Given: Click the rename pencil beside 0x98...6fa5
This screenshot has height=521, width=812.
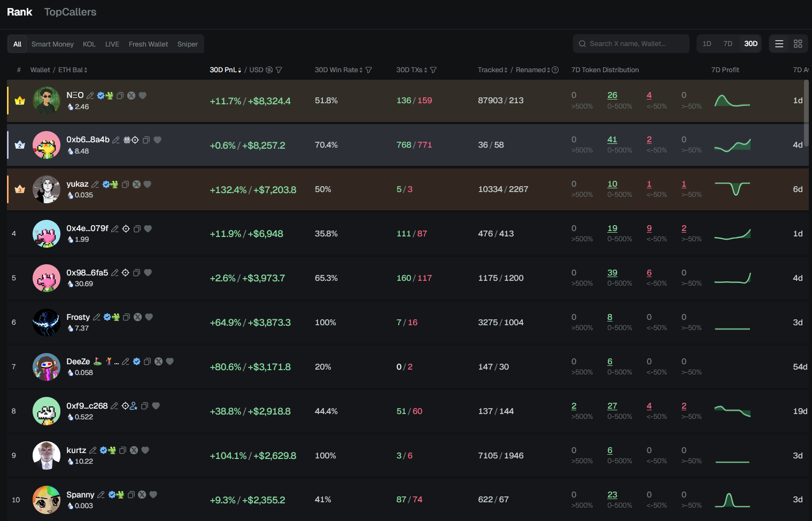Looking at the screenshot, I should pos(114,273).
